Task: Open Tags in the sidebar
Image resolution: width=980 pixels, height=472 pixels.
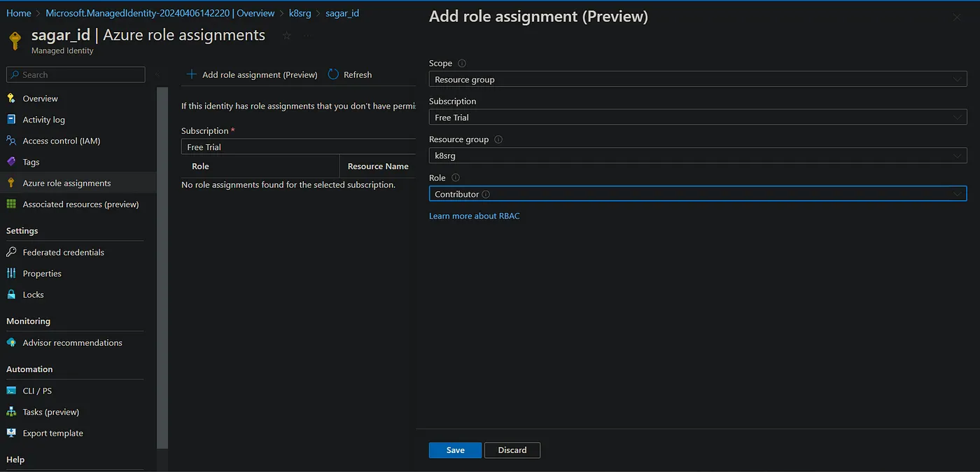Action: pos(31,161)
